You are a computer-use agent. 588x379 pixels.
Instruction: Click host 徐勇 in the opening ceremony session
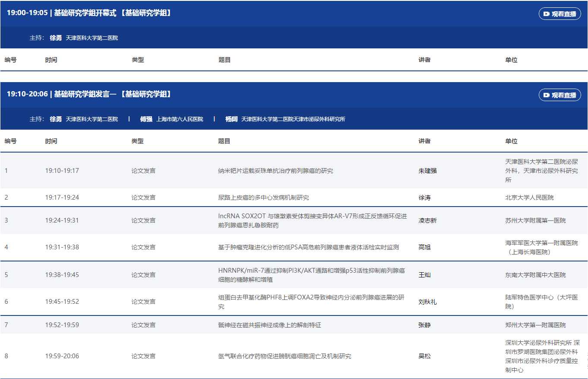[56, 38]
